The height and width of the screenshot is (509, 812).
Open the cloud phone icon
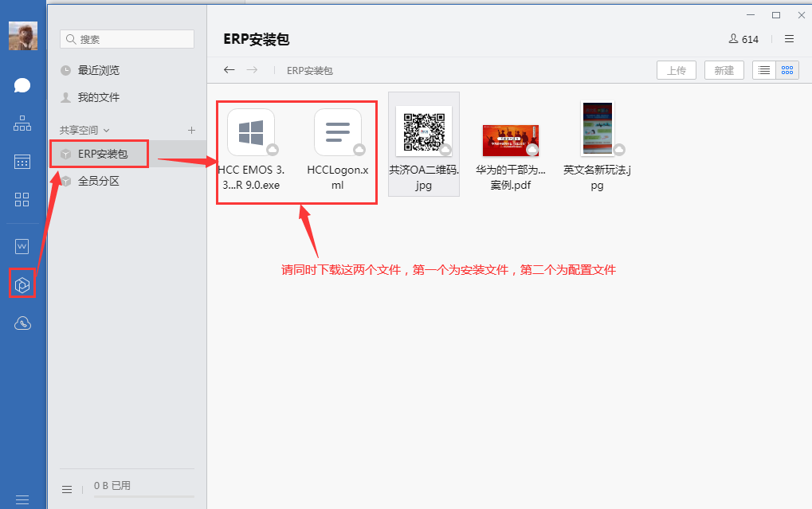(x=22, y=323)
